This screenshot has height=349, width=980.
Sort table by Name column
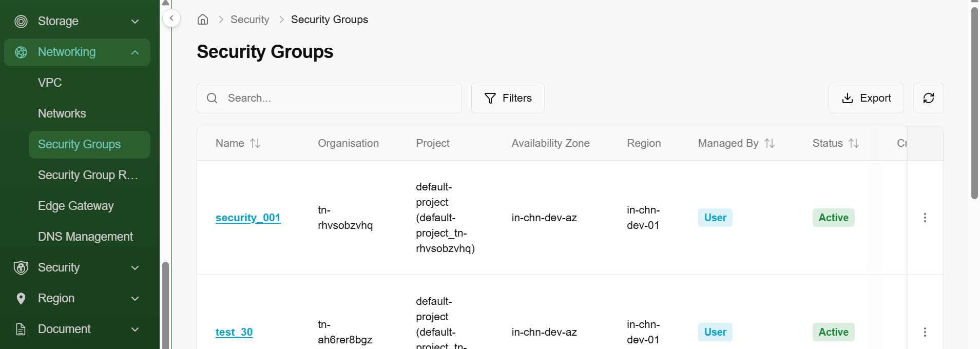point(255,143)
